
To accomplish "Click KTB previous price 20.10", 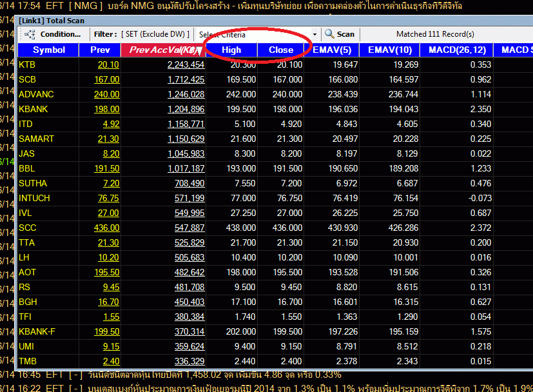I will pyautogui.click(x=108, y=64).
